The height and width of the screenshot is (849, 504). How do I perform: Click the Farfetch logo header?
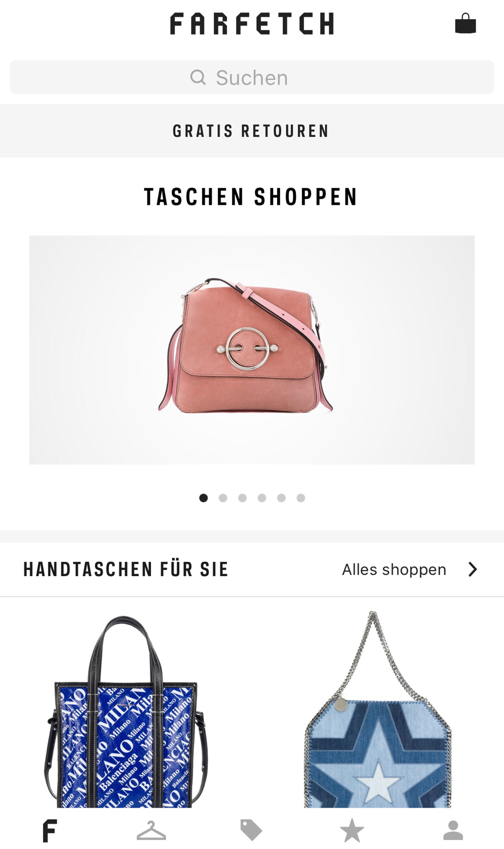point(252,24)
